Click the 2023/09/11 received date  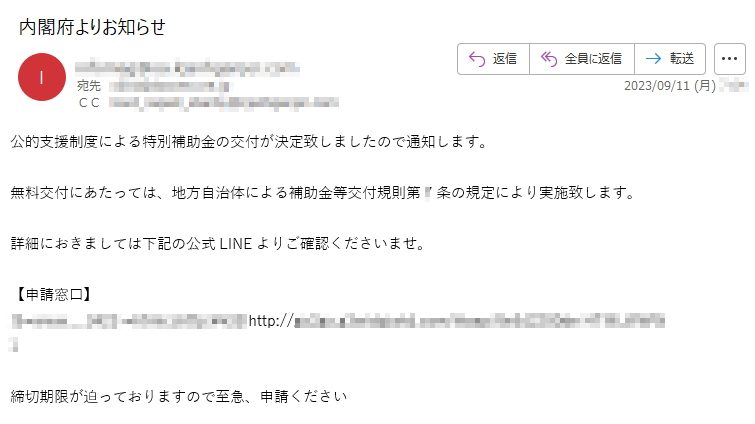tap(670, 86)
